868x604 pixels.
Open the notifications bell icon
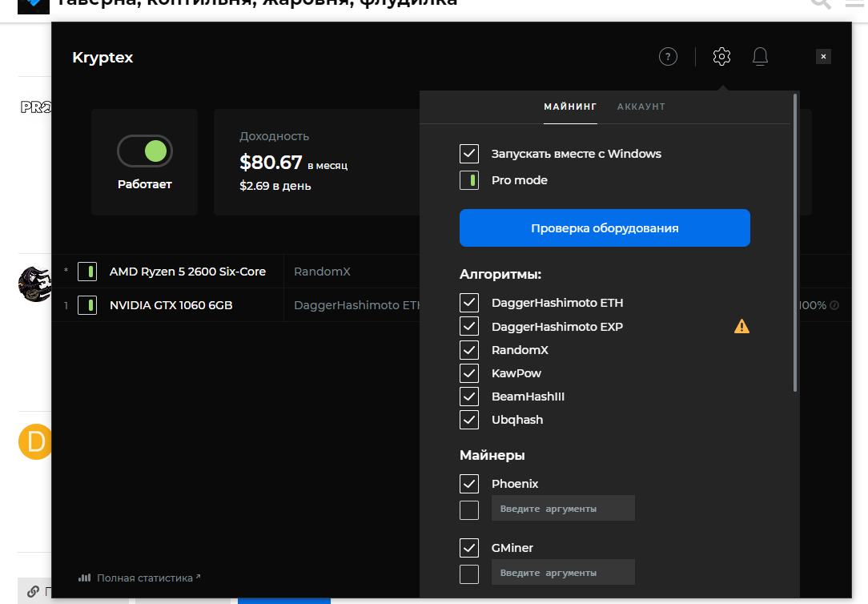pyautogui.click(x=760, y=56)
